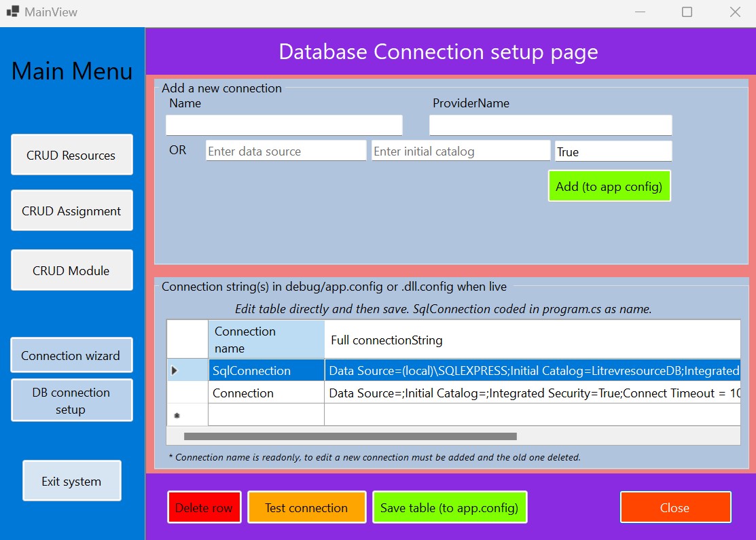Click the Enter data source field
756x540 pixels.
(x=285, y=151)
